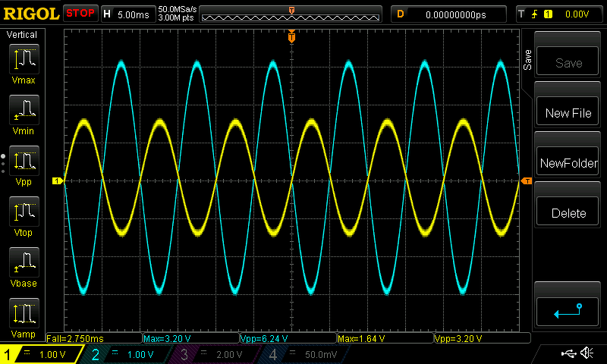This screenshot has height=364, width=607.
Task: Click the 50.0MSa/s sample rate readout
Action: point(178,9)
